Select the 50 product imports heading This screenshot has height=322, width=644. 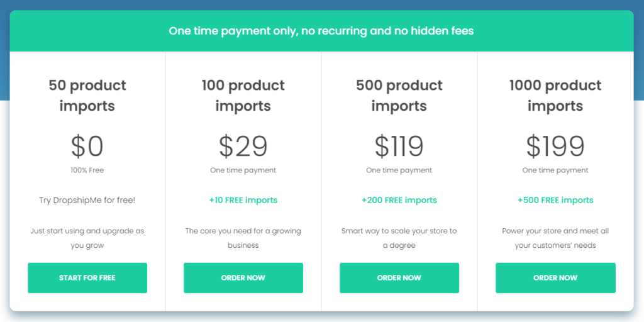(87, 96)
